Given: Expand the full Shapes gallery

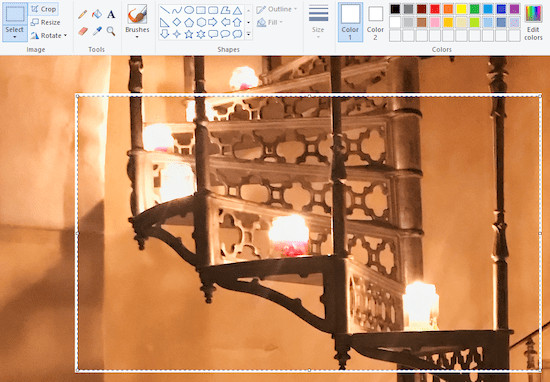Looking at the screenshot, I should (248, 34).
